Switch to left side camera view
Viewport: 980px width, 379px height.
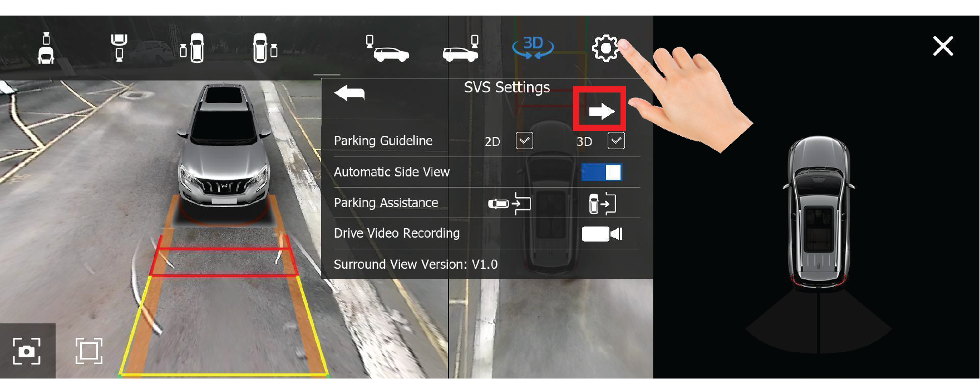pyautogui.click(x=193, y=48)
